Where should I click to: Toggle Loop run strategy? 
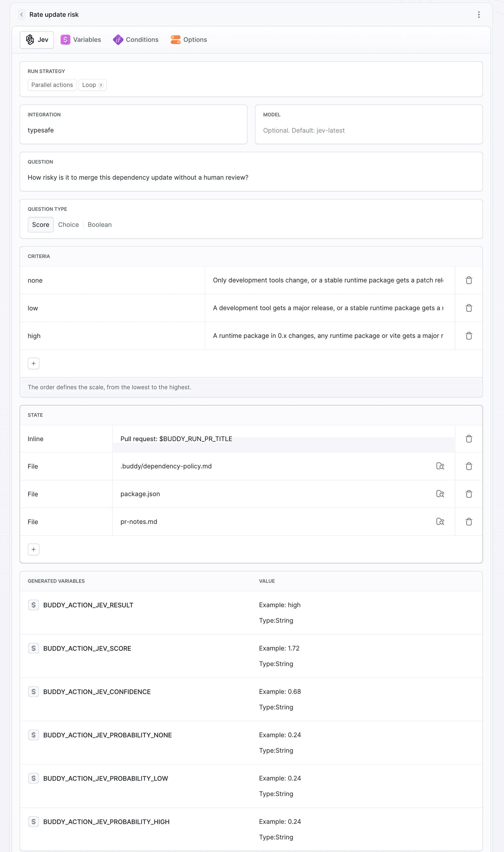(x=92, y=85)
